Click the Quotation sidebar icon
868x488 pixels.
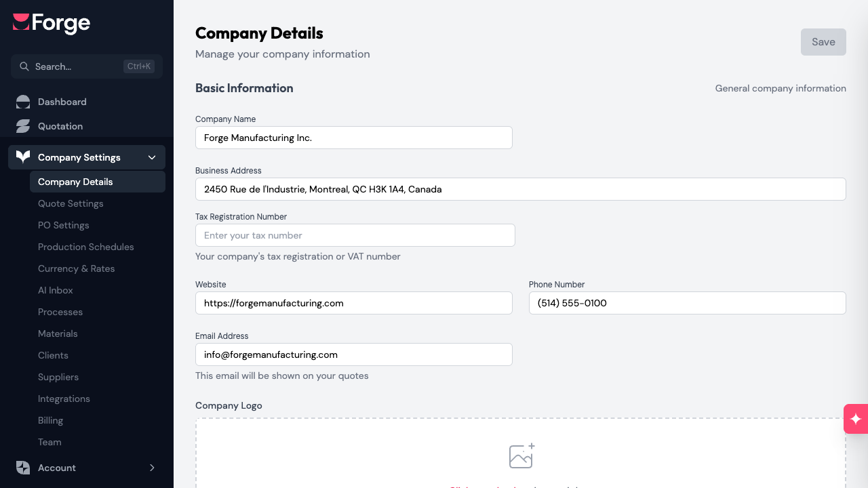23,126
